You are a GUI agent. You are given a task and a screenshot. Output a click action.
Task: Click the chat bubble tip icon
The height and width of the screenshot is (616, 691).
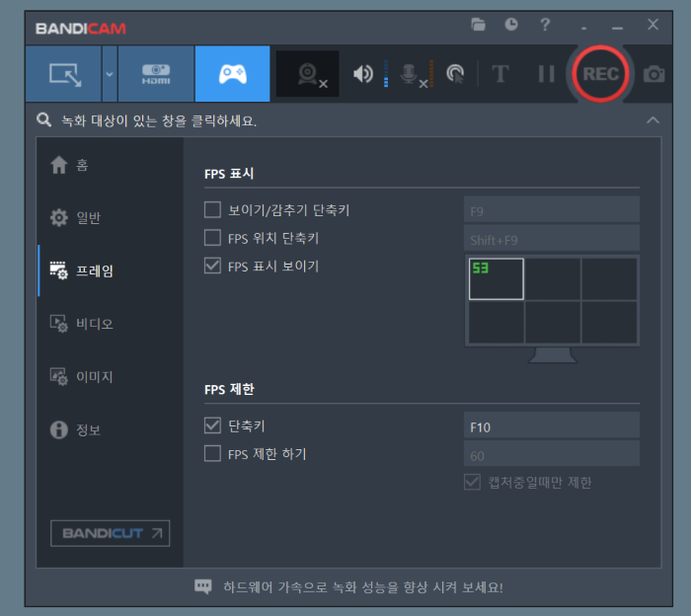point(203,587)
